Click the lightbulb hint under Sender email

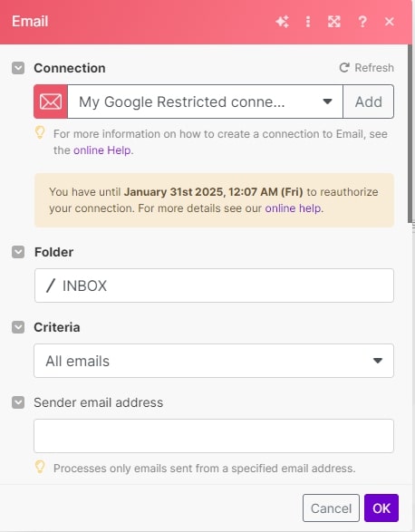point(40,467)
